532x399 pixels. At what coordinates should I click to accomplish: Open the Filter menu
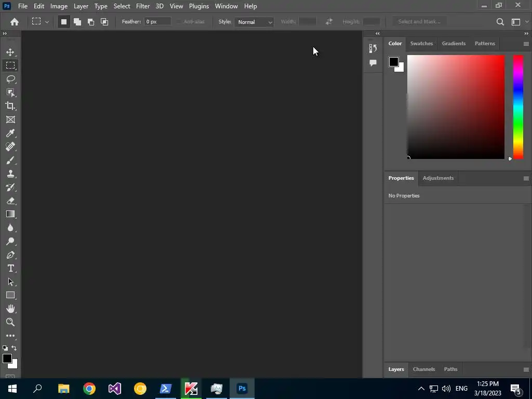[142, 6]
